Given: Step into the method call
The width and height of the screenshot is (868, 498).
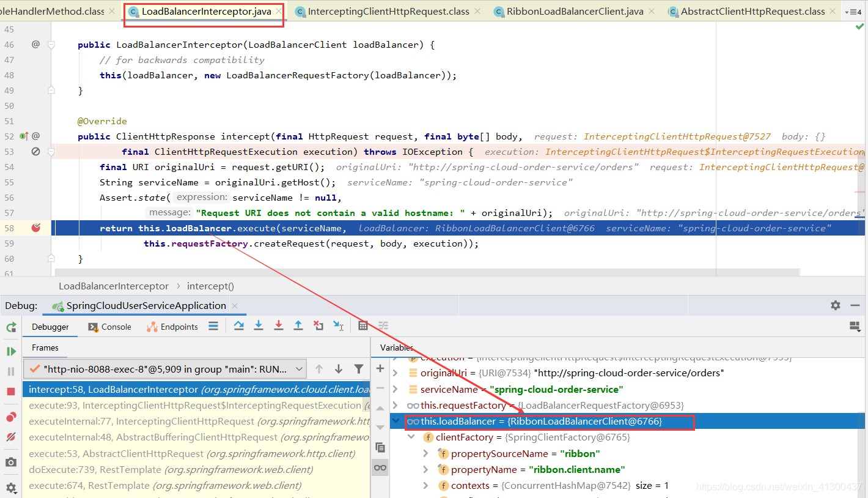Looking at the screenshot, I should coord(259,325).
